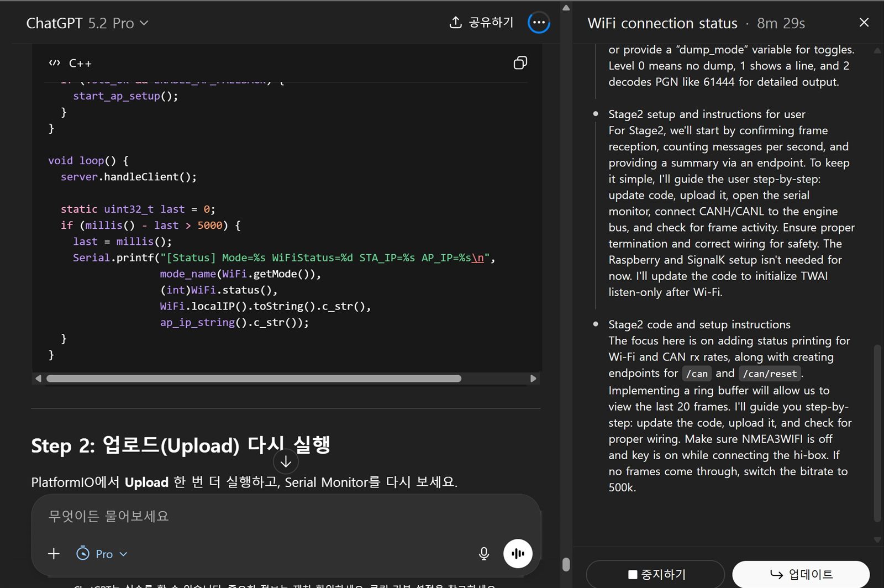Image resolution: width=884 pixels, height=588 pixels.
Task: Copy the C++ code block
Action: point(519,63)
